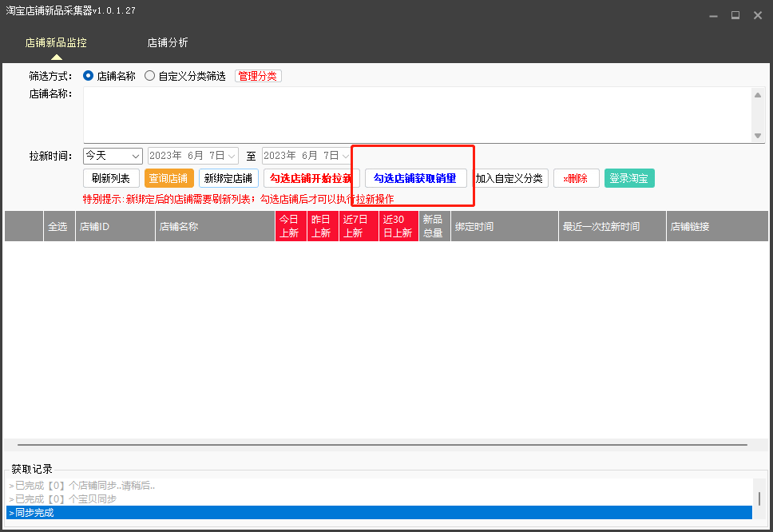This screenshot has width=773, height=532.
Task: Select log line 已完成【0】个宝贝同步
Action: coord(379,499)
